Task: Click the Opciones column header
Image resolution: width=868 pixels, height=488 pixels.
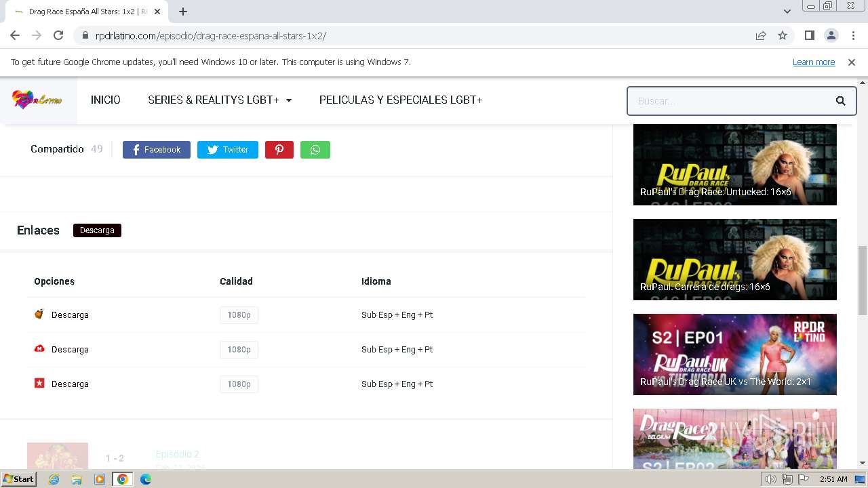Action: click(x=54, y=281)
